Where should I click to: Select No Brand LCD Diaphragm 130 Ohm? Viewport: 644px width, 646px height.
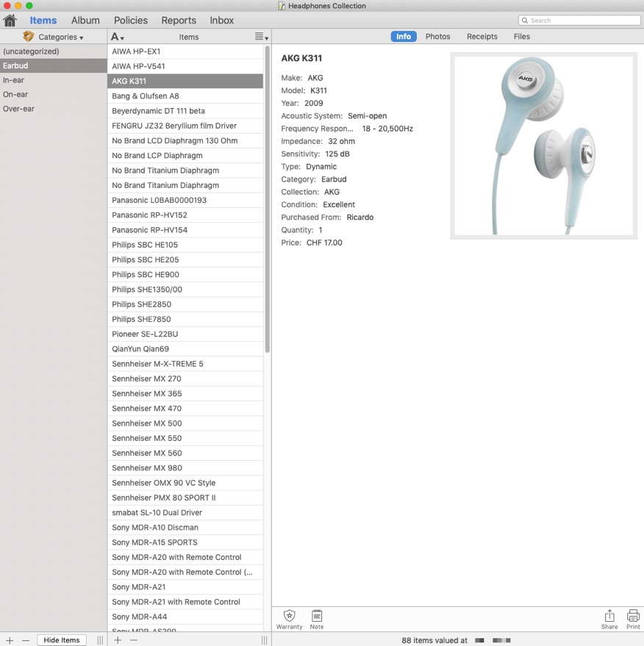185,140
